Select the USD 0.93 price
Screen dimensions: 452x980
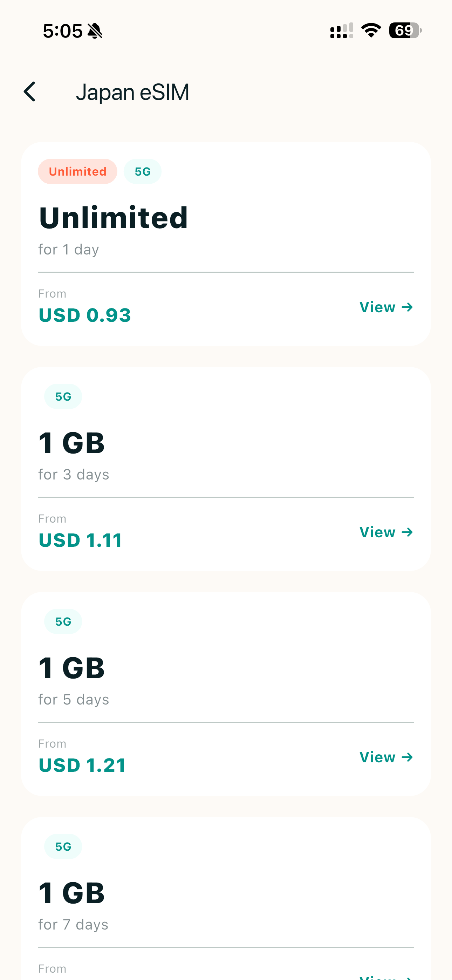click(x=85, y=315)
